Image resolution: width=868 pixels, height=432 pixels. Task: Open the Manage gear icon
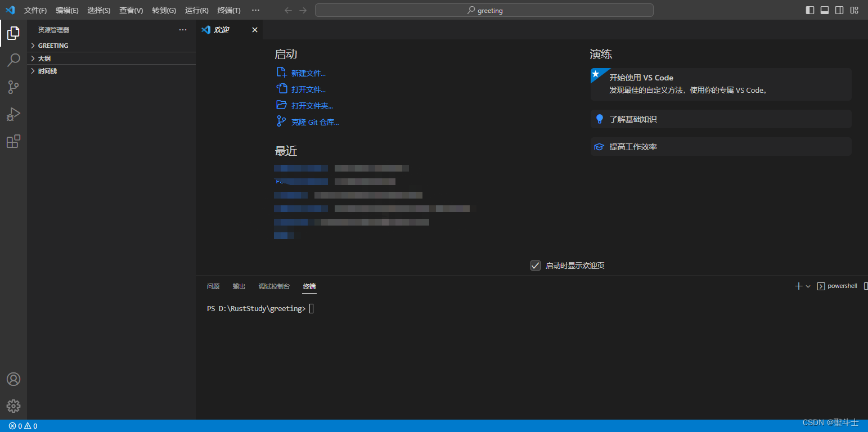click(x=14, y=406)
